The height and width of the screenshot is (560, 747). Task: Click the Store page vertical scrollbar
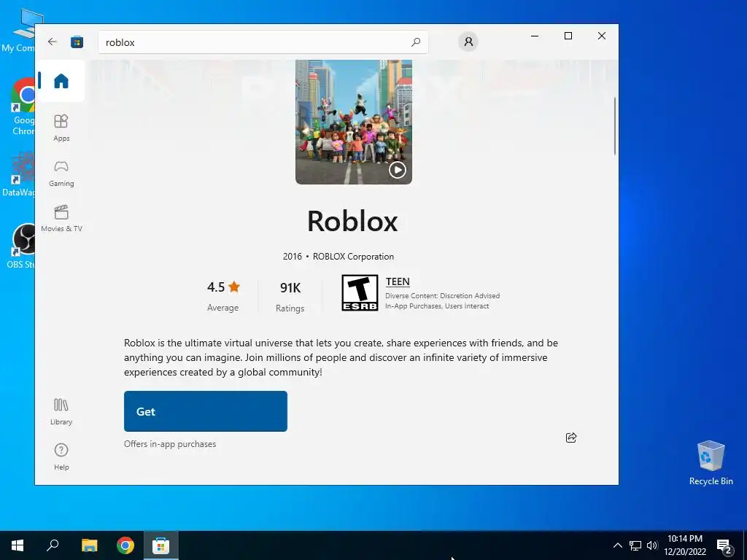[614, 126]
